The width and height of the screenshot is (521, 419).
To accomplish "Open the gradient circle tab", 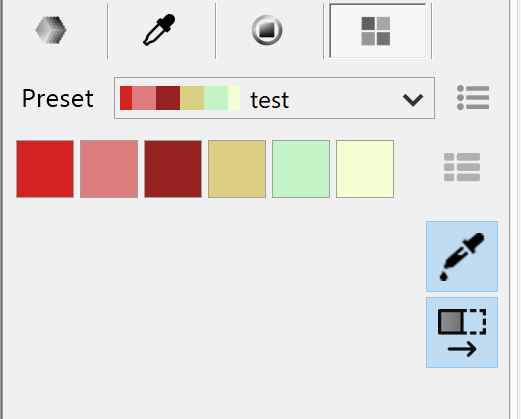I will [x=267, y=30].
